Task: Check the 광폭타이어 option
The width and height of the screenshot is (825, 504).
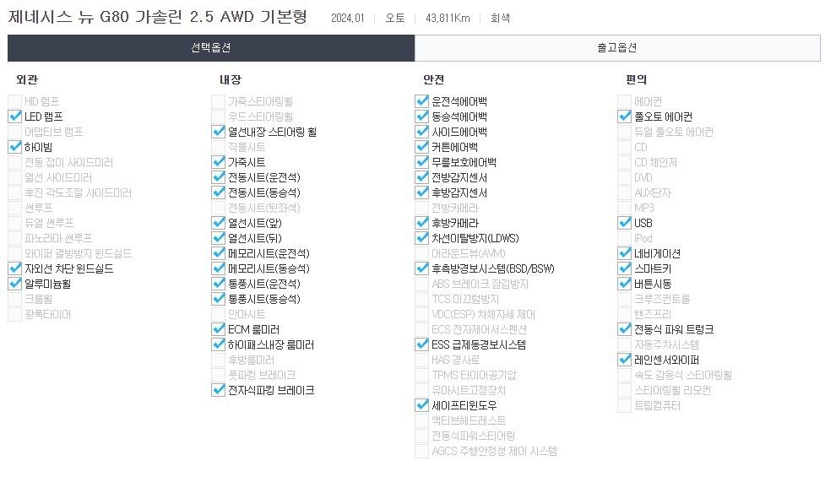Action: coord(14,315)
